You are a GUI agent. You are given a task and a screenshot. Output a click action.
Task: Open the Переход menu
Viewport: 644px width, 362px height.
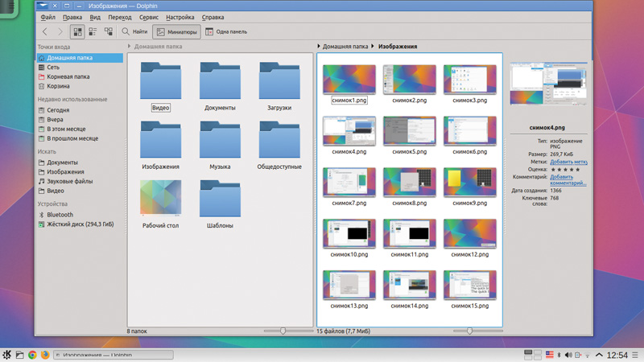pyautogui.click(x=119, y=17)
